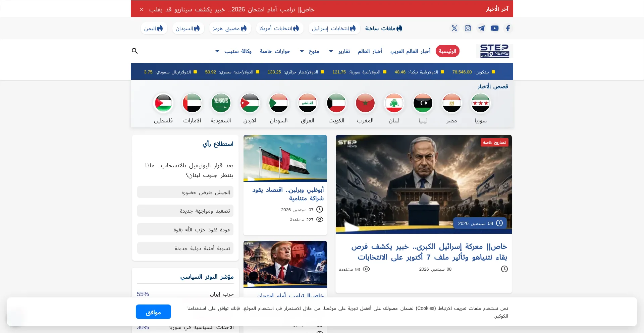This screenshot has height=333, width=644.
Task: Click the استطلاع رأي poll heading
Action: pos(218,144)
